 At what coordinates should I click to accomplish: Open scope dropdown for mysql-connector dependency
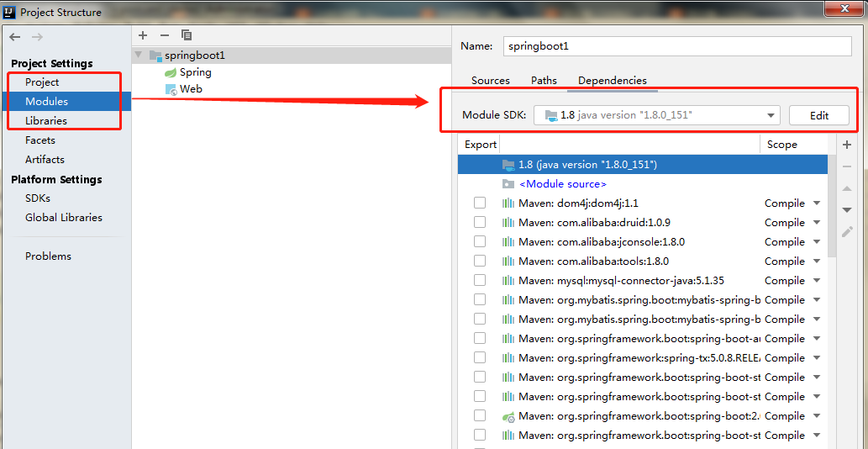pyautogui.click(x=817, y=281)
